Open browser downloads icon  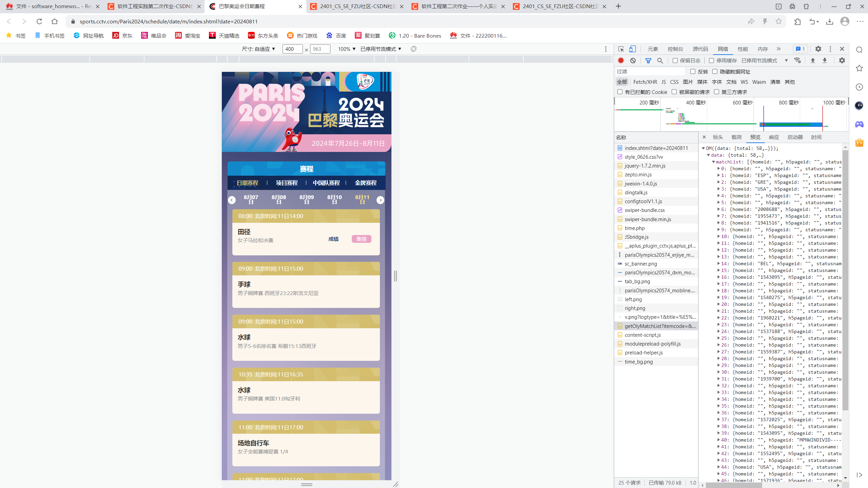click(830, 21)
